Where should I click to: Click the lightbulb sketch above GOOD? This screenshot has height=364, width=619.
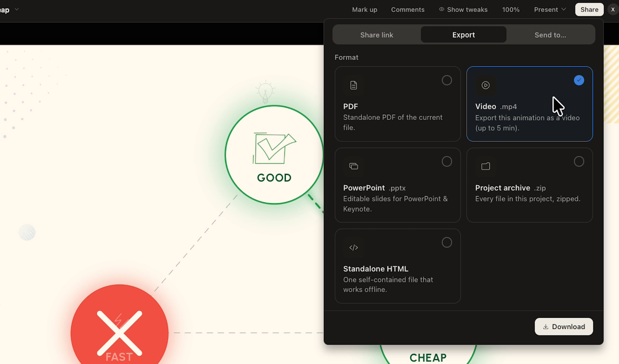pyautogui.click(x=265, y=92)
